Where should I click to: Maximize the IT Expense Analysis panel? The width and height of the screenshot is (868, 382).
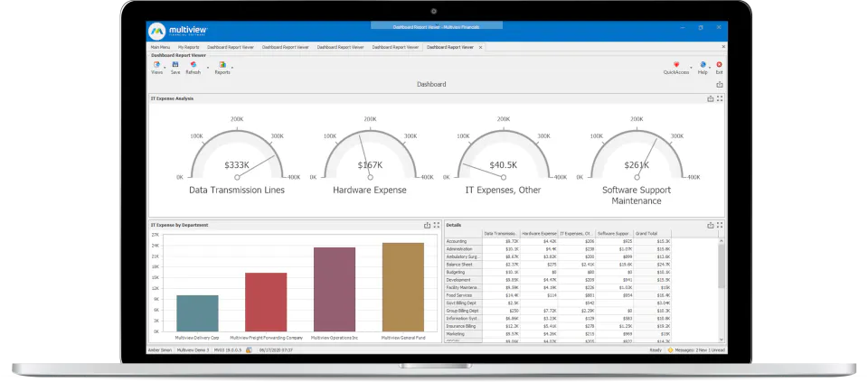[x=720, y=98]
